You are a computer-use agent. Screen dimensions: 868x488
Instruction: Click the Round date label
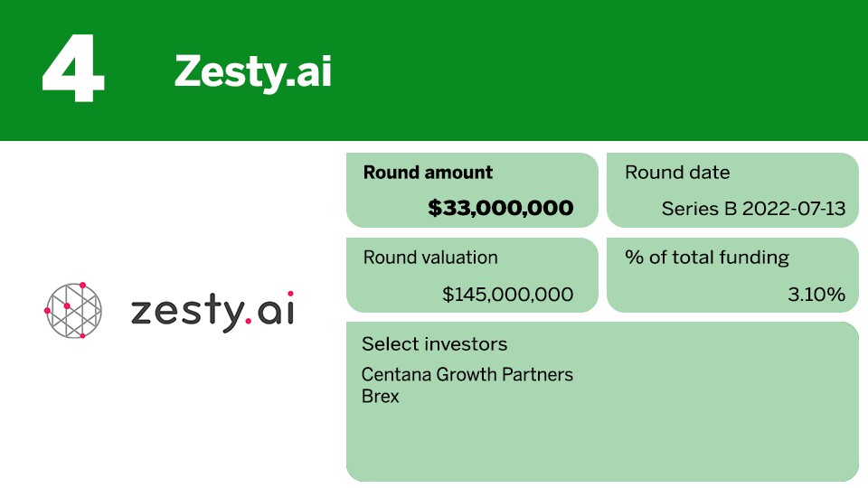677,173
